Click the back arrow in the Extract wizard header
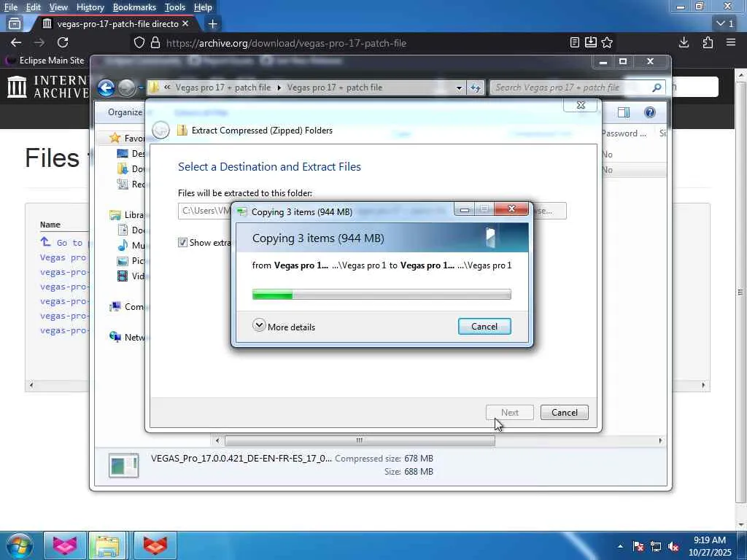Screen dimensions: 747x560 (x=160, y=130)
